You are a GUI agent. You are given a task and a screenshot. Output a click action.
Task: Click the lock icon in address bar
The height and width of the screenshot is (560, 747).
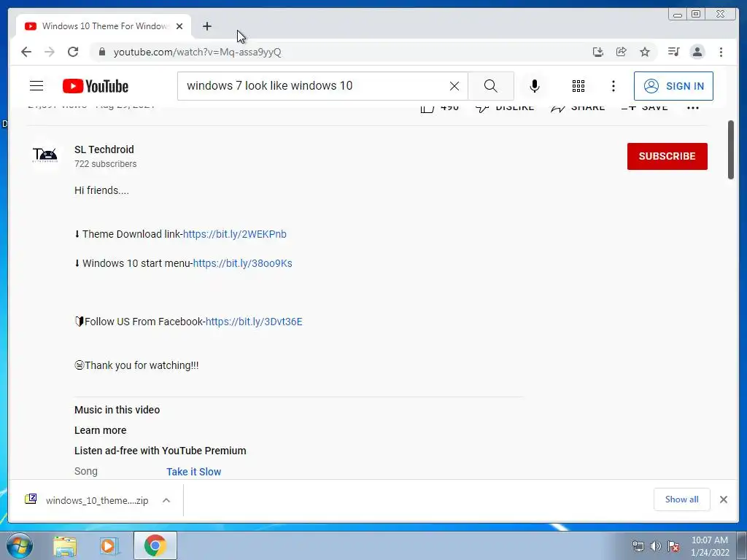(x=102, y=52)
